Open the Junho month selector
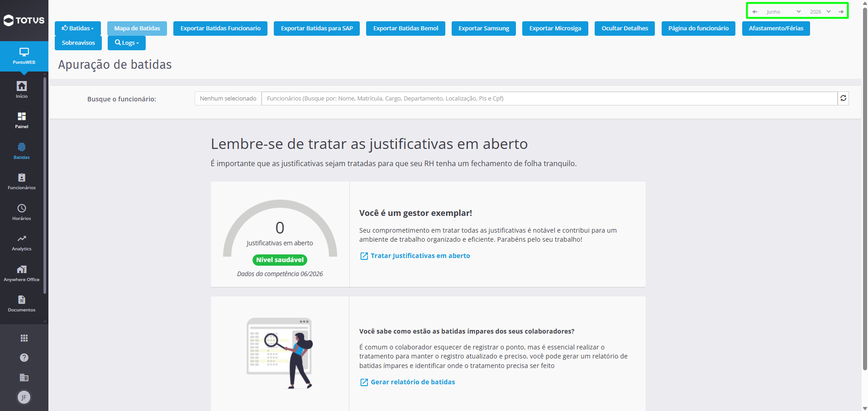The height and width of the screenshot is (411, 868). pyautogui.click(x=783, y=12)
